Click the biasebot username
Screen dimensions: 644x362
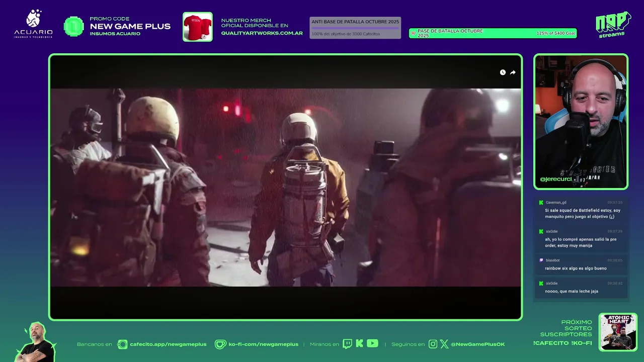pos(552,260)
